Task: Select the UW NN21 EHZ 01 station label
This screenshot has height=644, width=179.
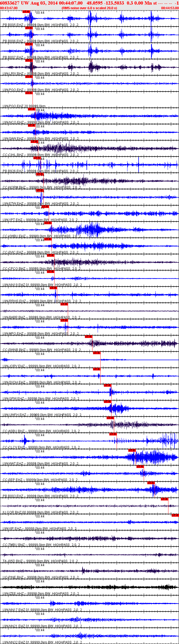Action: 42,626
